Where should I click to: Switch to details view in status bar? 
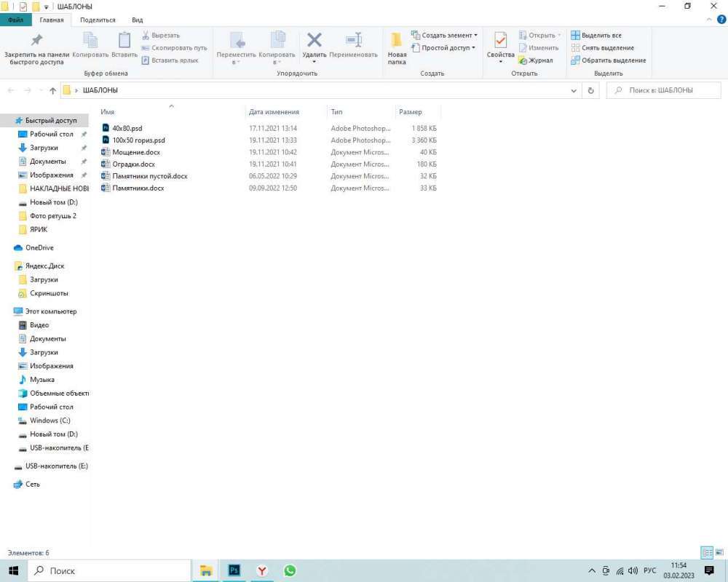coord(705,553)
